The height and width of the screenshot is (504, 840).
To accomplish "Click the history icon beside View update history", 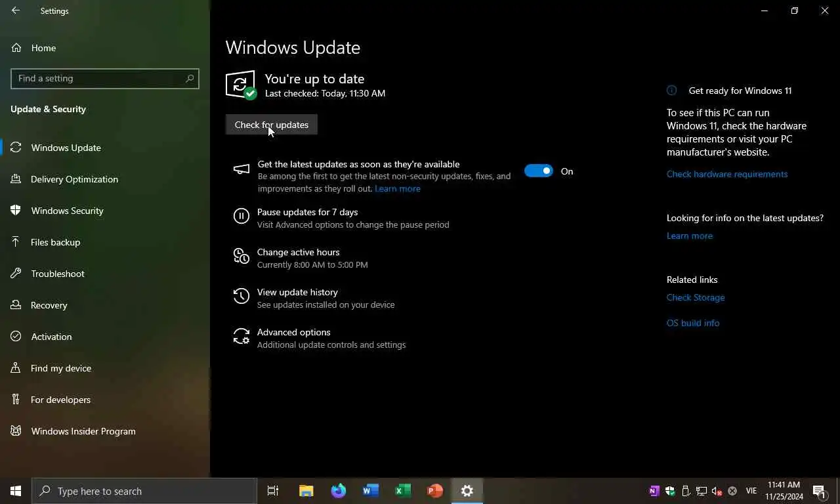I will click(241, 296).
